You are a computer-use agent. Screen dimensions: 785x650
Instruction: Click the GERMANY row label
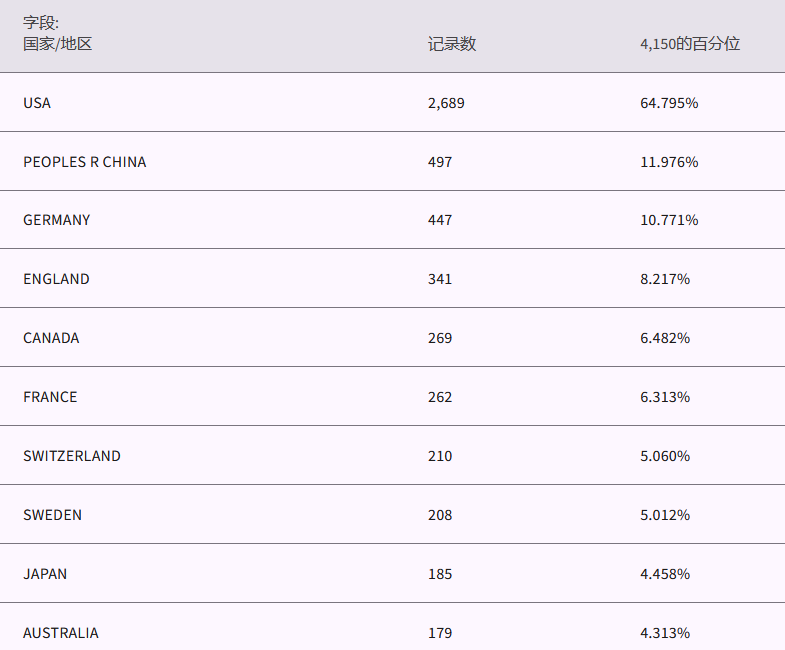(x=57, y=220)
